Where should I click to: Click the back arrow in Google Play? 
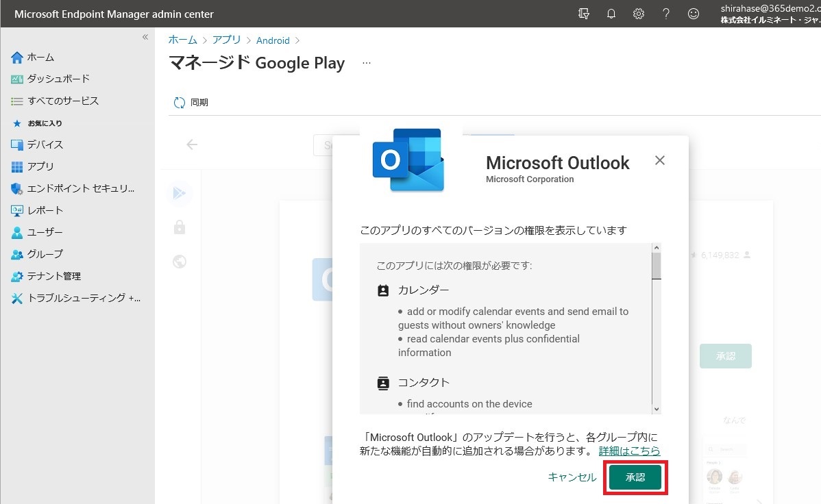(192, 144)
